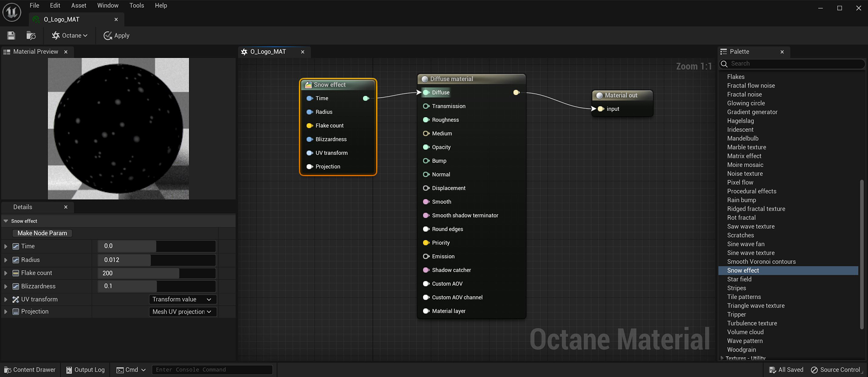This screenshot has height=377, width=868.
Task: Click the Palette search magnifier icon
Action: tap(724, 64)
